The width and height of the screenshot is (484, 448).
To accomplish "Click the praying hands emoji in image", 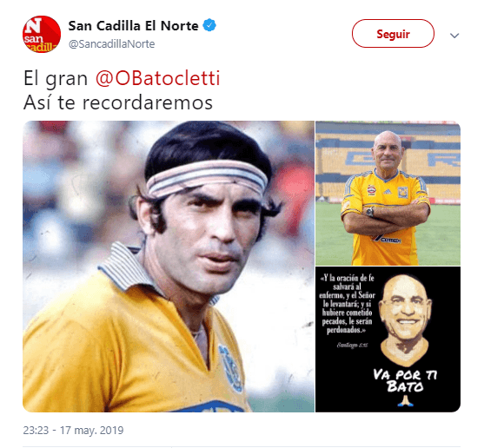I will 405,400.
